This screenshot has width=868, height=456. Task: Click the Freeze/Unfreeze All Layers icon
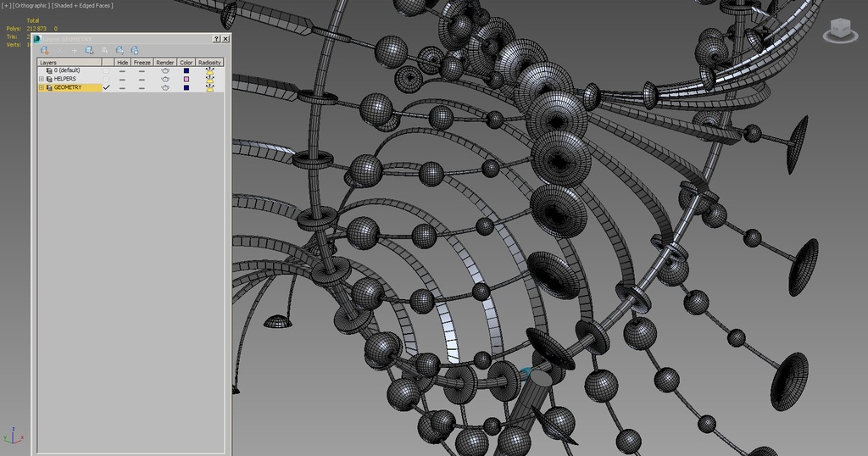click(x=134, y=51)
